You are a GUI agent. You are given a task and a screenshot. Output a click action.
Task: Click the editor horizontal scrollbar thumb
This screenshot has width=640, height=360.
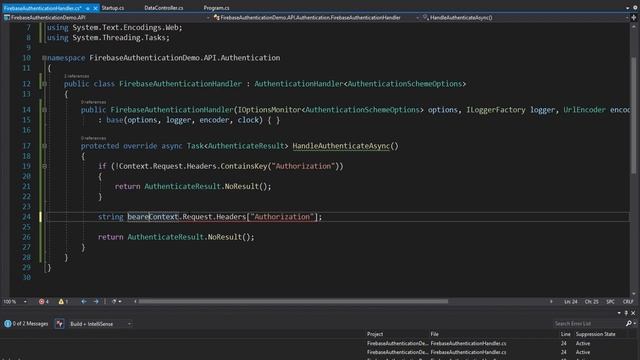click(293, 302)
